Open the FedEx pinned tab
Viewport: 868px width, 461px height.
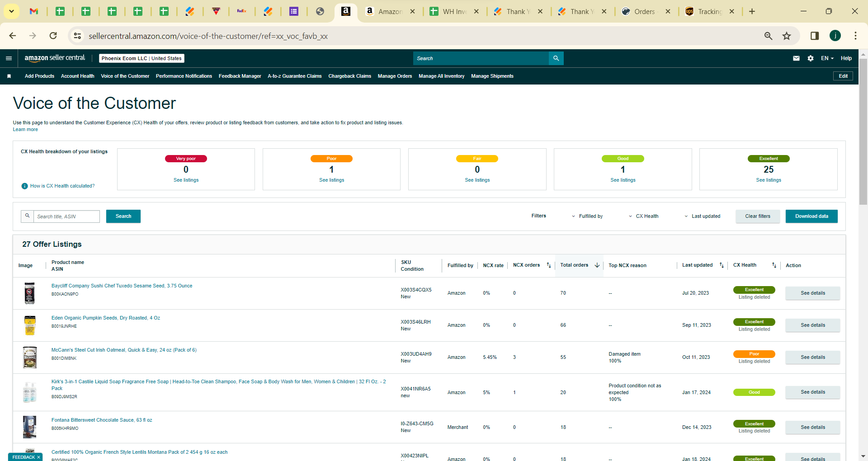tap(242, 11)
